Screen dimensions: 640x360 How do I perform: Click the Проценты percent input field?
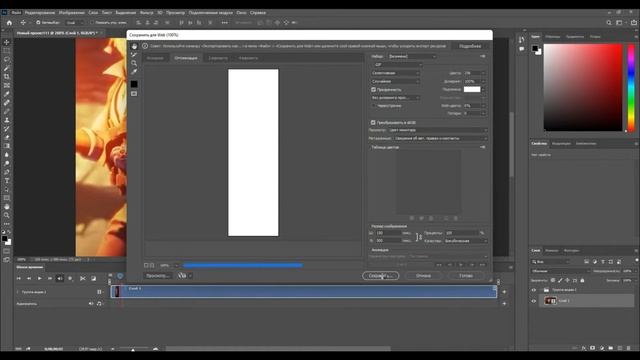(461, 233)
